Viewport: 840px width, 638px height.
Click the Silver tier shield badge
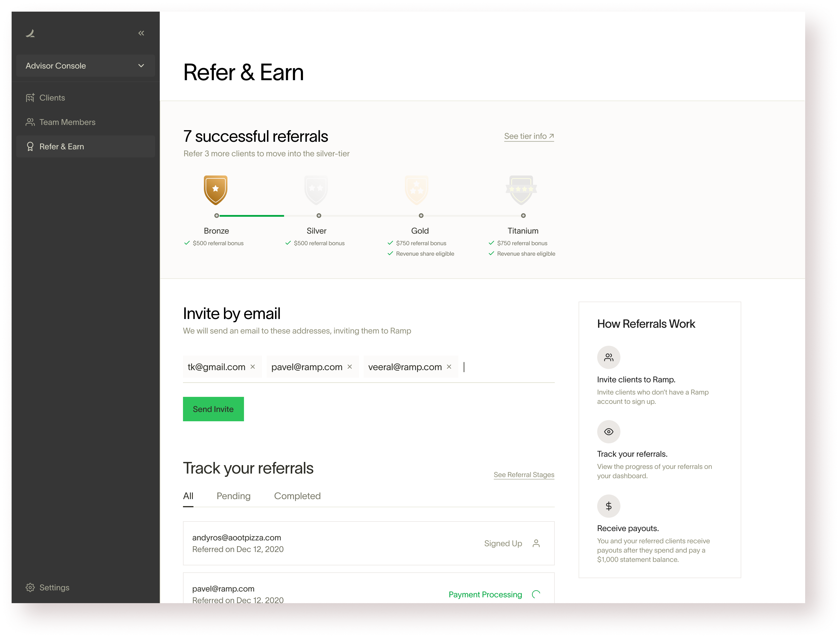[x=316, y=189]
